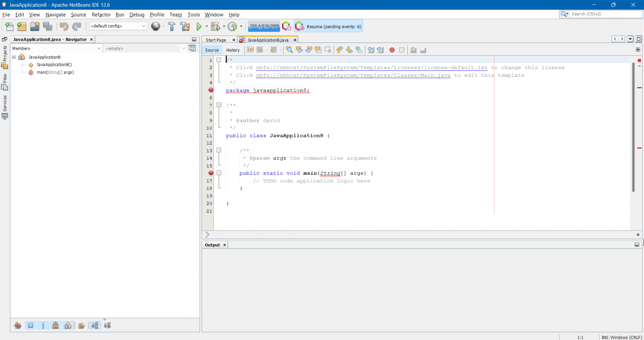The height and width of the screenshot is (340, 644).
Task: Open the <empty> filter dropdown in Navigator
Action: [x=146, y=49]
